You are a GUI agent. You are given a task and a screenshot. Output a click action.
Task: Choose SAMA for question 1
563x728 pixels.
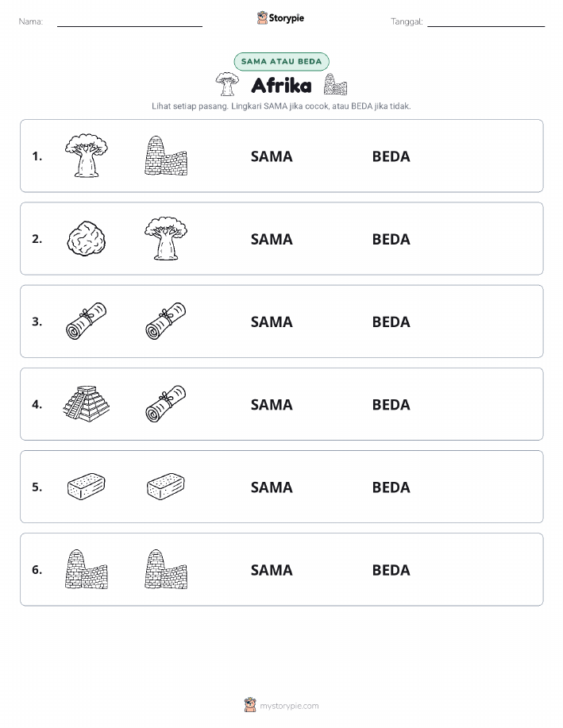click(272, 156)
